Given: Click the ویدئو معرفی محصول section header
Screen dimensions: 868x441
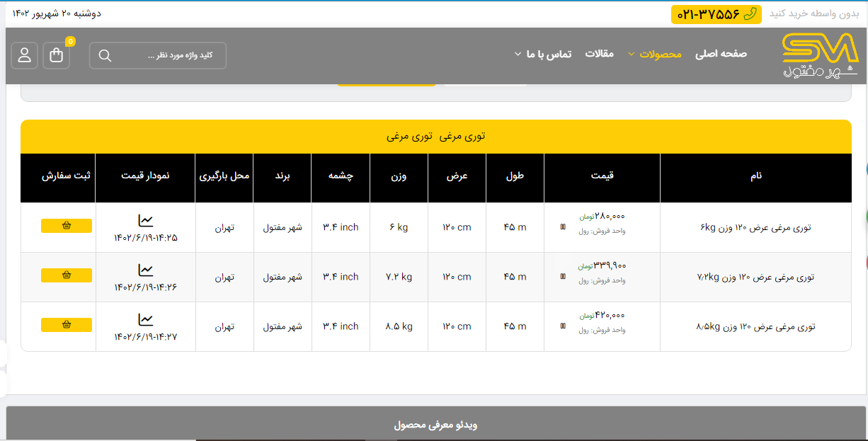Looking at the screenshot, I should tap(435, 425).
